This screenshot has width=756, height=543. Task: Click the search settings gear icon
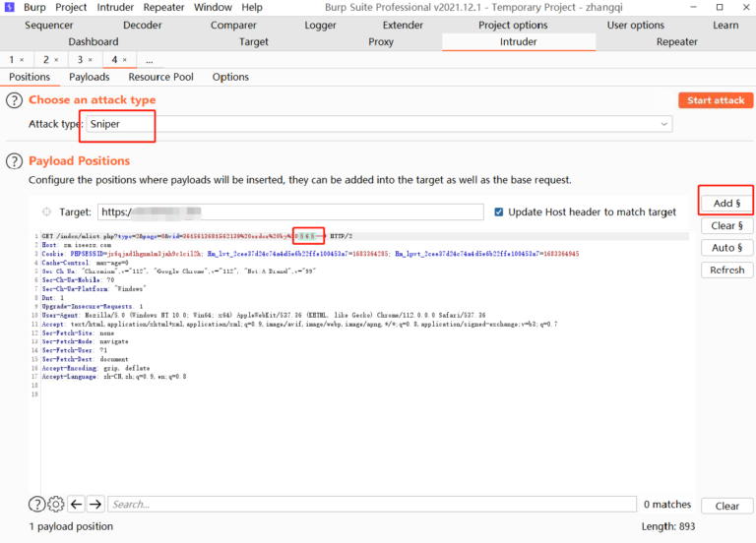[x=56, y=505]
